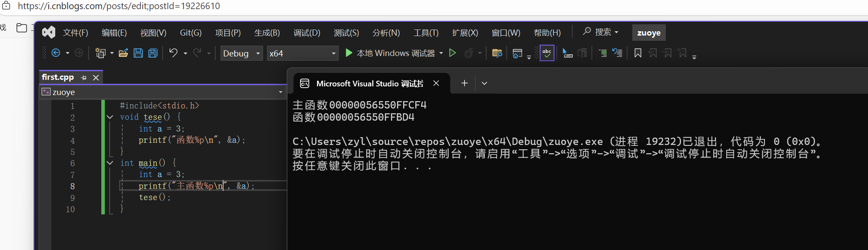The image size is (868, 250).
Task: Open the 帮助(H) menu
Action: click(547, 33)
